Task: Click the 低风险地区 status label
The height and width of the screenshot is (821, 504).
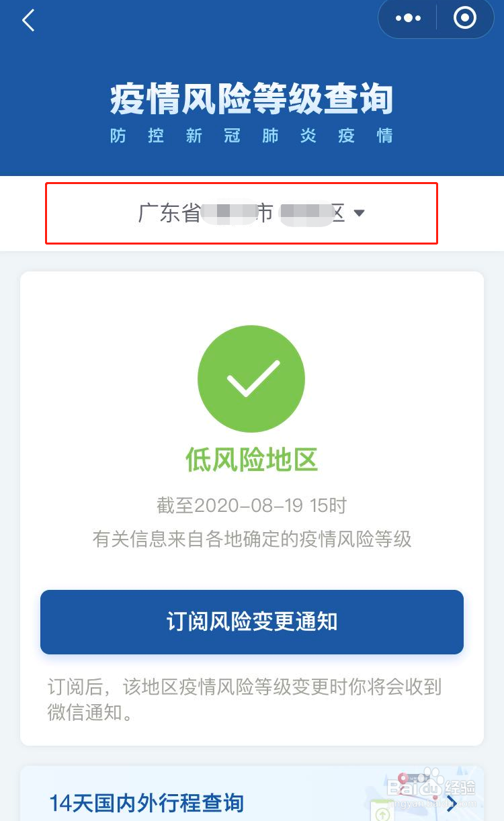Action: (x=251, y=460)
